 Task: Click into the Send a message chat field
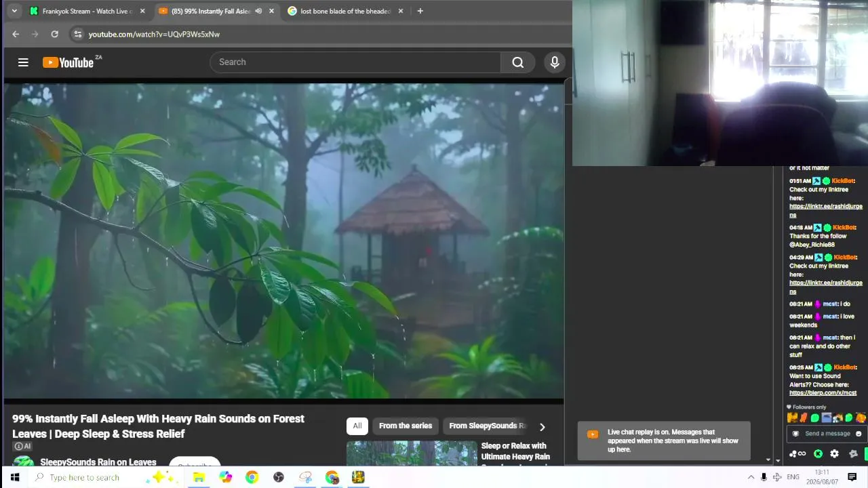pyautogui.click(x=827, y=434)
